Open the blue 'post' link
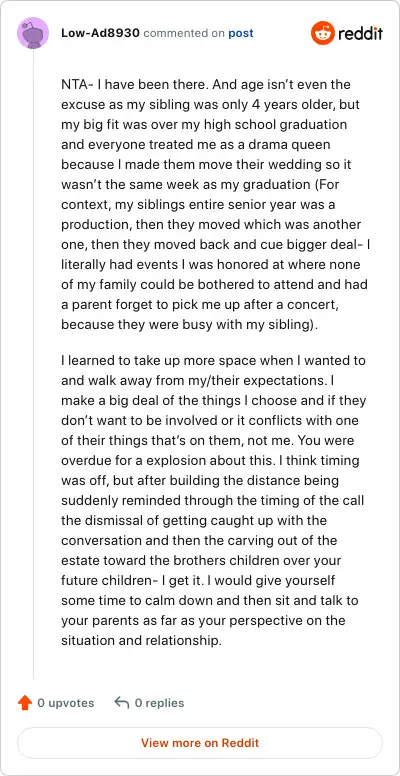This screenshot has width=400, height=776. pyautogui.click(x=241, y=33)
